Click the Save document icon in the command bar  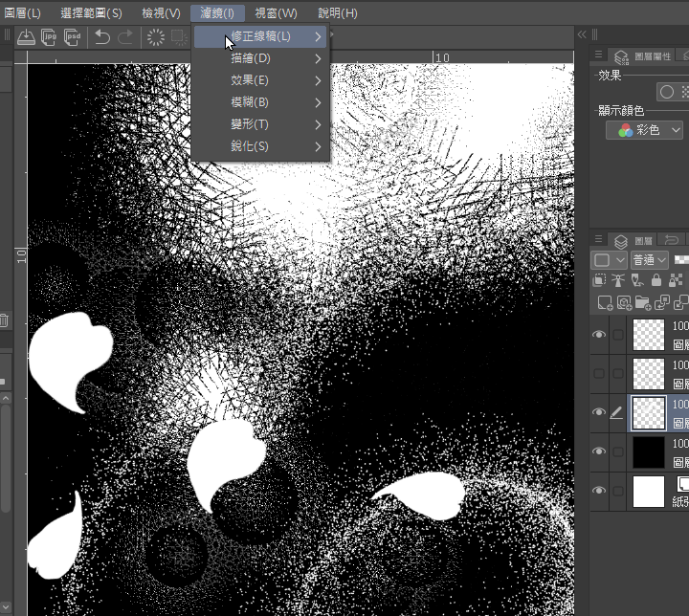27,37
